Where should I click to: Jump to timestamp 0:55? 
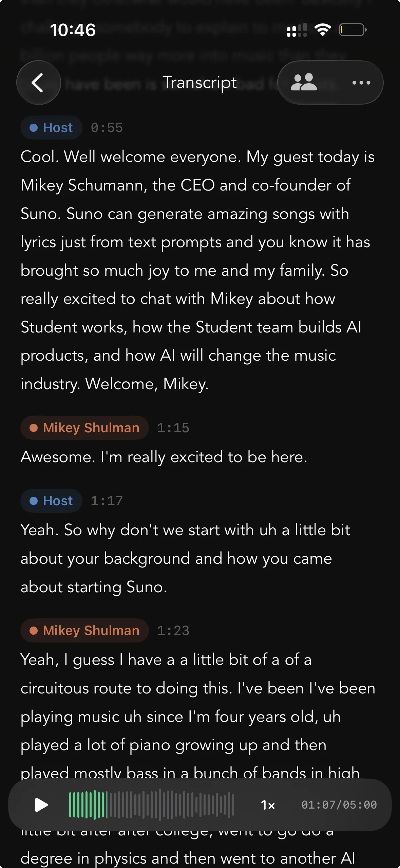pyautogui.click(x=107, y=128)
